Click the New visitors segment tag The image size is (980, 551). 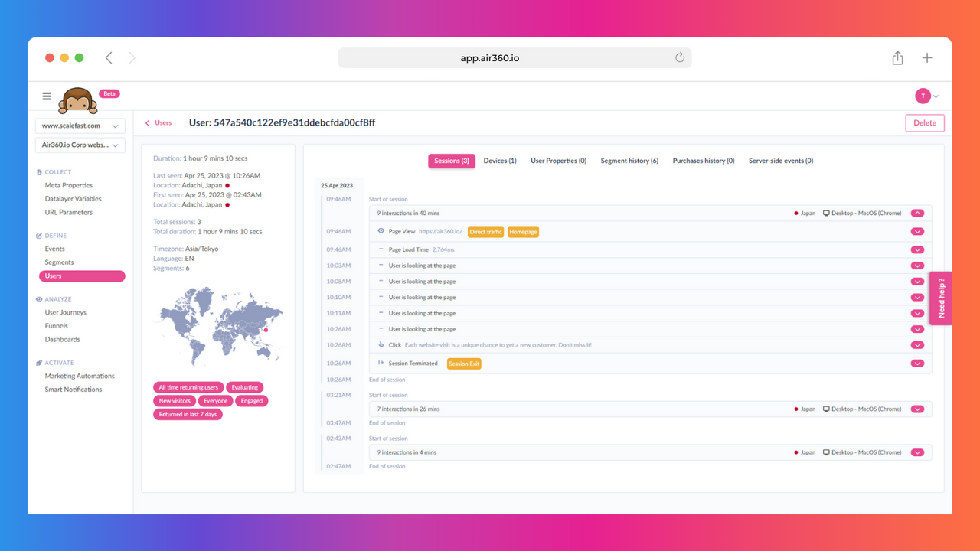175,401
